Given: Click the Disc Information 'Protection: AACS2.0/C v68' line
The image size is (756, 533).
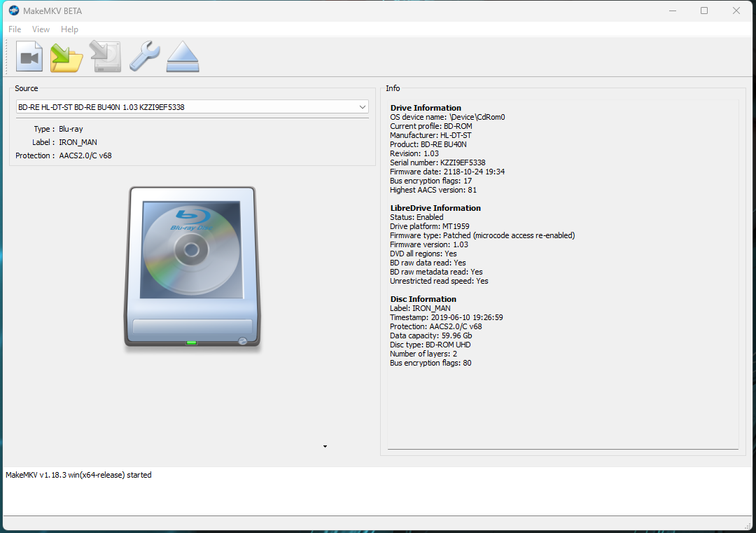Looking at the screenshot, I should coord(436,327).
